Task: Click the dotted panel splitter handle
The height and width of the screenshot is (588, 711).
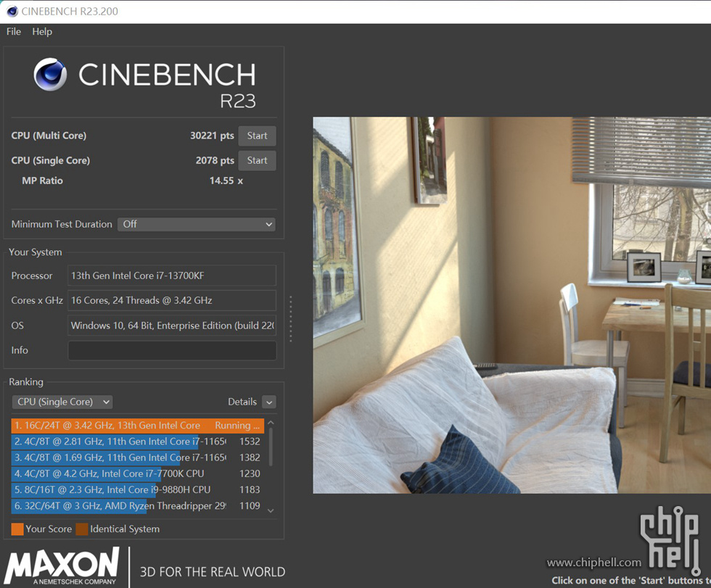Action: coord(291,318)
